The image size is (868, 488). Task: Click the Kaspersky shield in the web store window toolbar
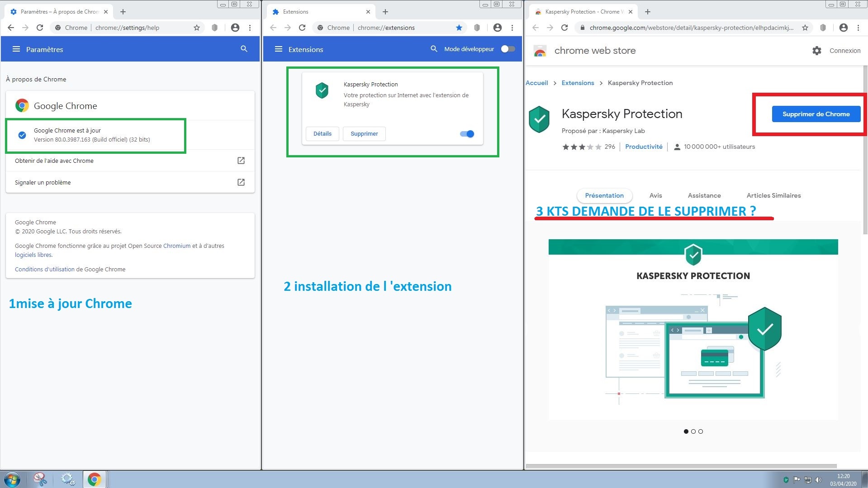point(823,28)
